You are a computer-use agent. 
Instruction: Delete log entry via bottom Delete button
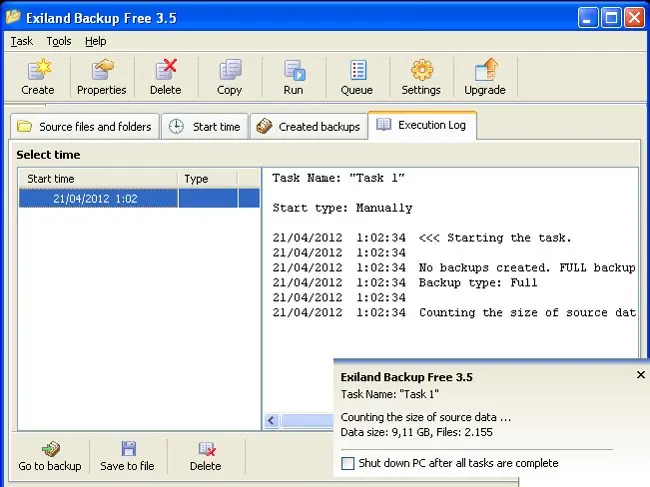[205, 456]
